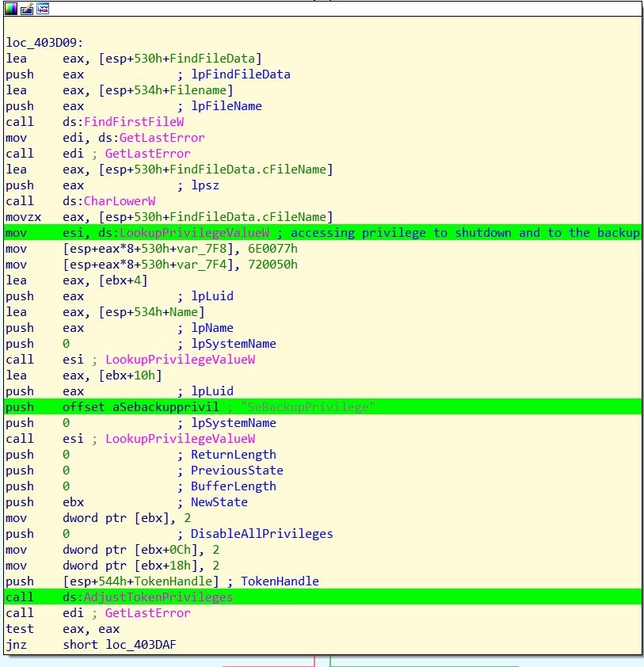Click the FindFirstFileW call reference

(134, 122)
